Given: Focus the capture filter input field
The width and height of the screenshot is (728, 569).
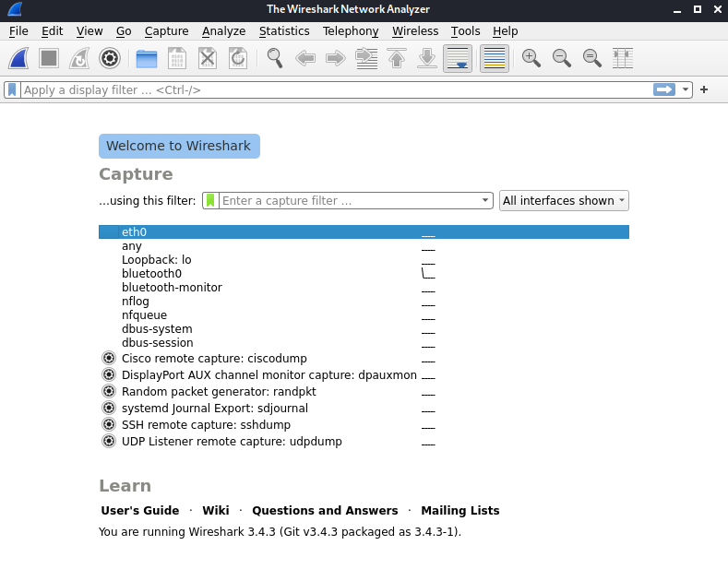Looking at the screenshot, I should 349,200.
